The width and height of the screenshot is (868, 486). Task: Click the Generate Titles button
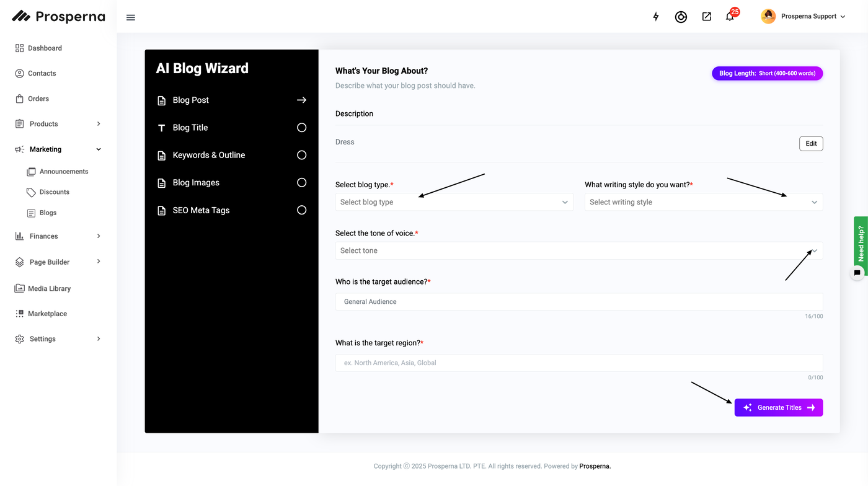coord(778,407)
